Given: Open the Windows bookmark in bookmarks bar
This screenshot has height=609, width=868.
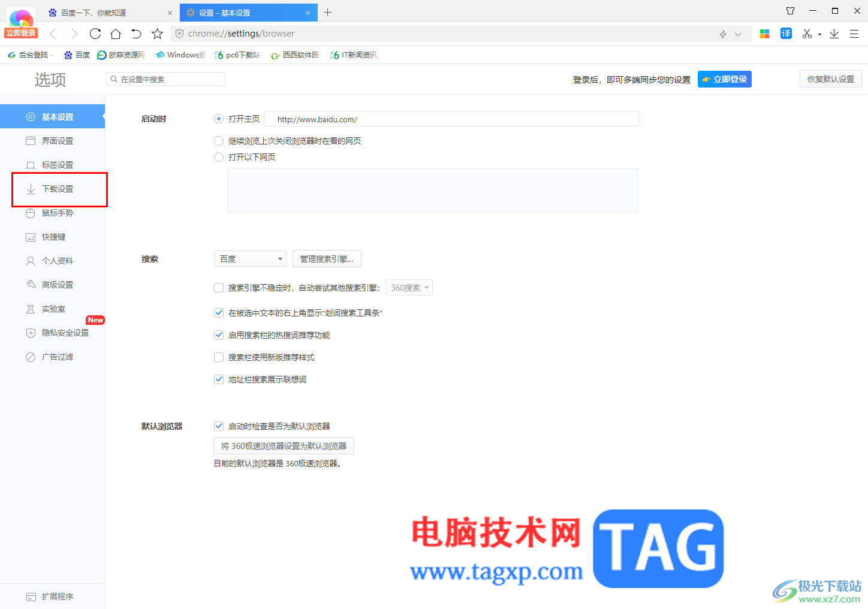Looking at the screenshot, I should coord(180,55).
